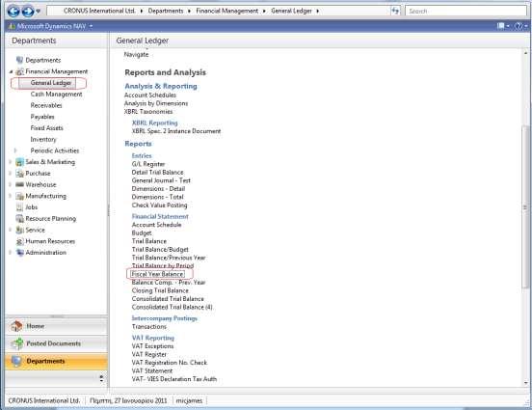Select Payables in the tree

(x=42, y=117)
